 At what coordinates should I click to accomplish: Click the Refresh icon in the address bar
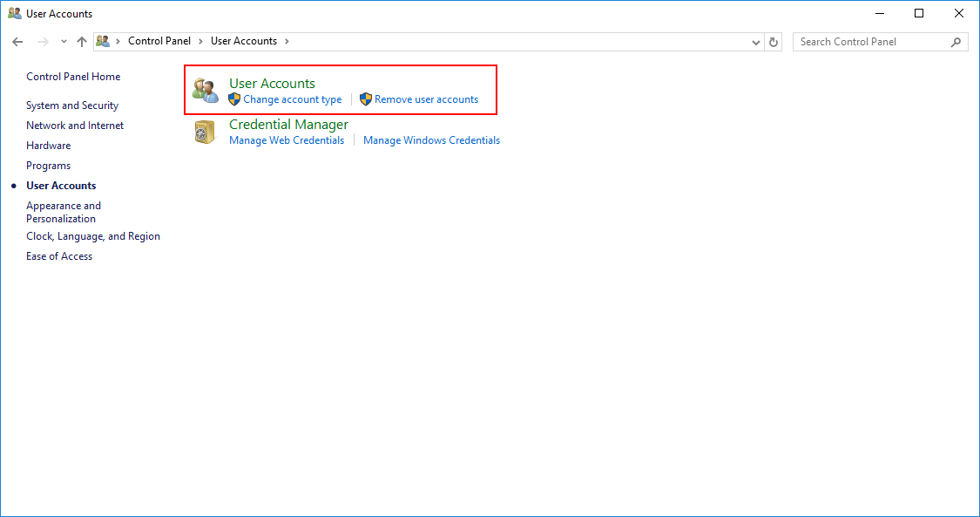[774, 41]
